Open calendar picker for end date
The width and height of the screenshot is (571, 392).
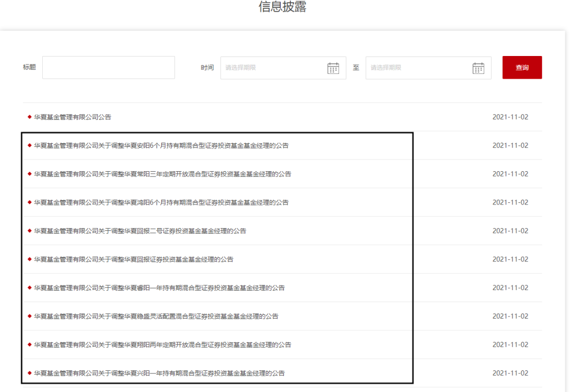coord(478,68)
